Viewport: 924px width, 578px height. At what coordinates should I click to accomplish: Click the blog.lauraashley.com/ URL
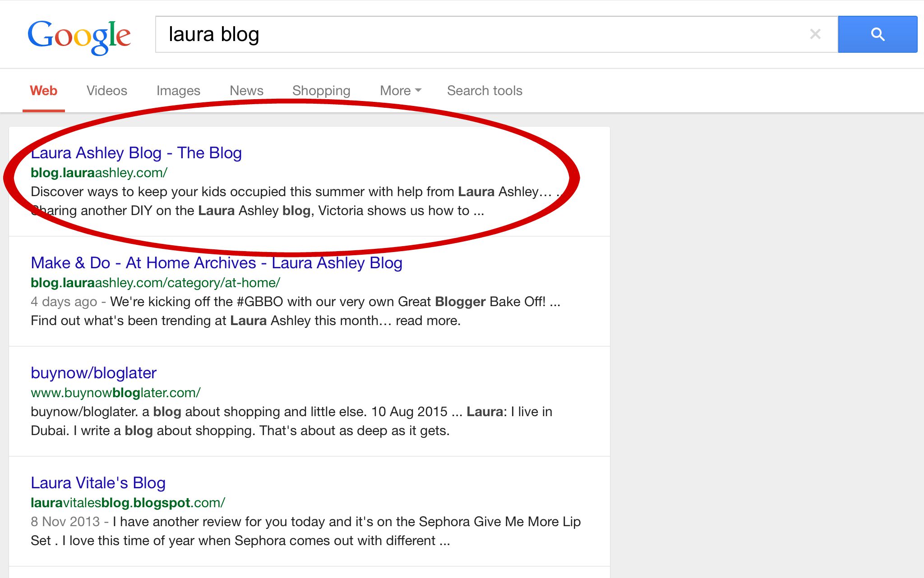pos(99,173)
